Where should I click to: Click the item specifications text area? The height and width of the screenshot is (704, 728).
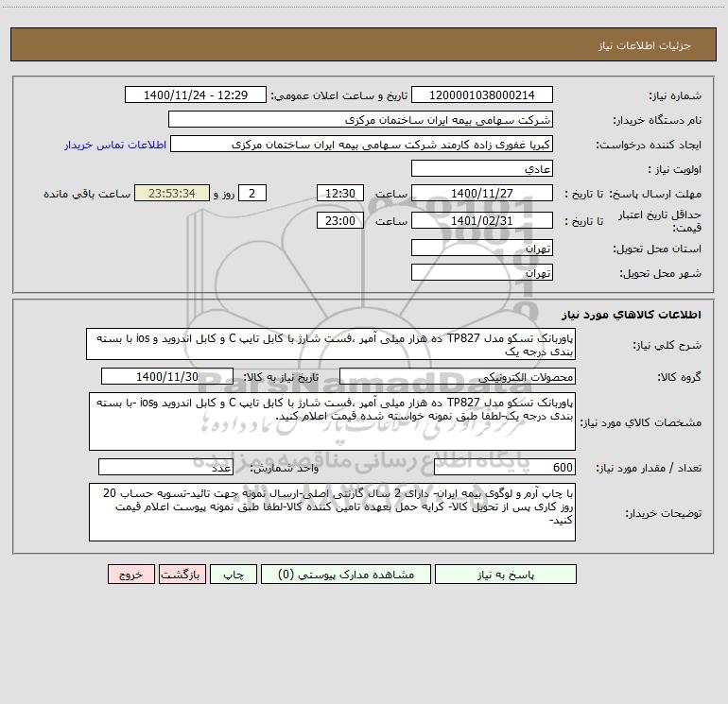click(332, 421)
